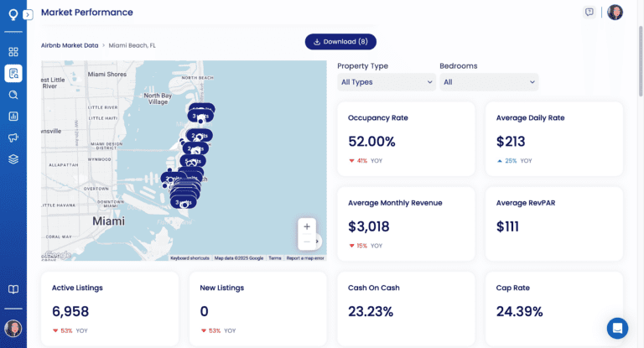
Task: Click the magnifier search icon in sidebar
Action: point(13,95)
